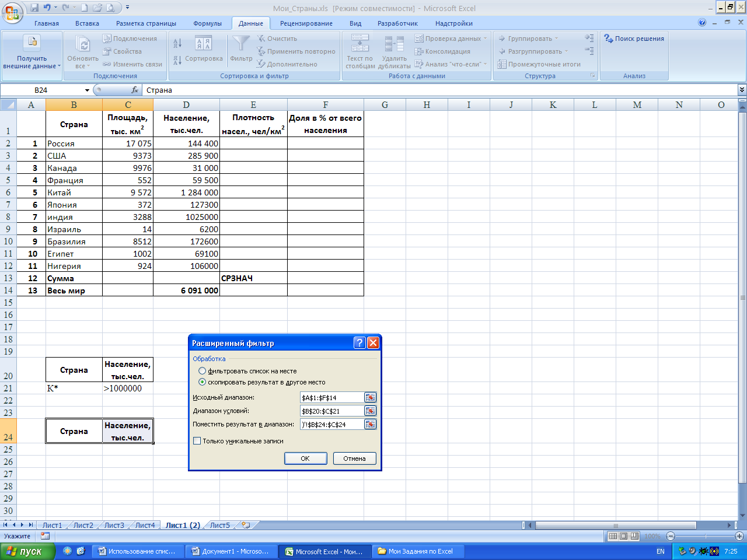Open Структура group dialog launcher

coord(593,76)
